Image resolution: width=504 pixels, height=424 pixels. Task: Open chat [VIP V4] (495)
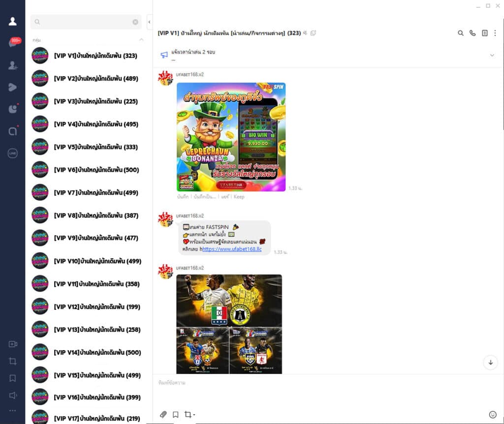tap(88, 124)
